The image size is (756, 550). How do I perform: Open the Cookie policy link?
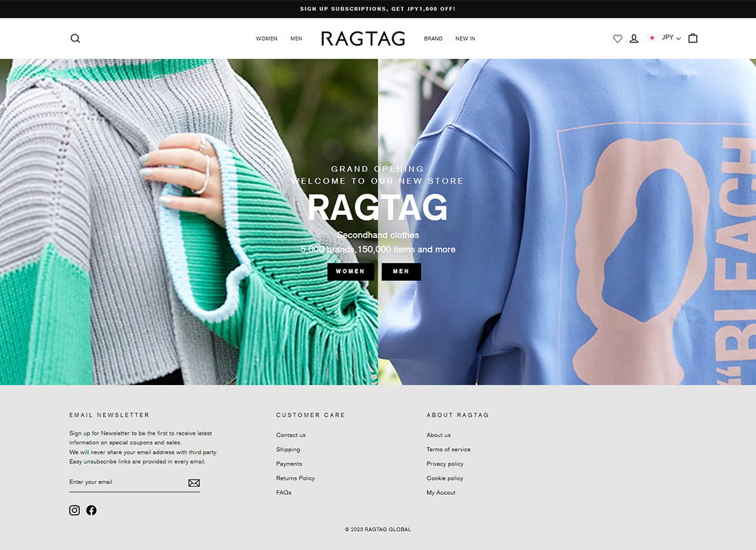(x=445, y=478)
